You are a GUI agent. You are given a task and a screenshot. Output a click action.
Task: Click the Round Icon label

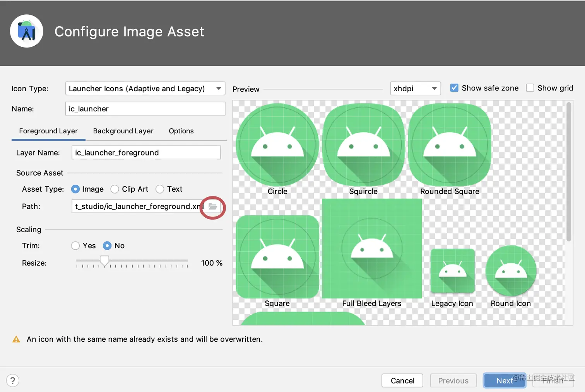pos(511,303)
